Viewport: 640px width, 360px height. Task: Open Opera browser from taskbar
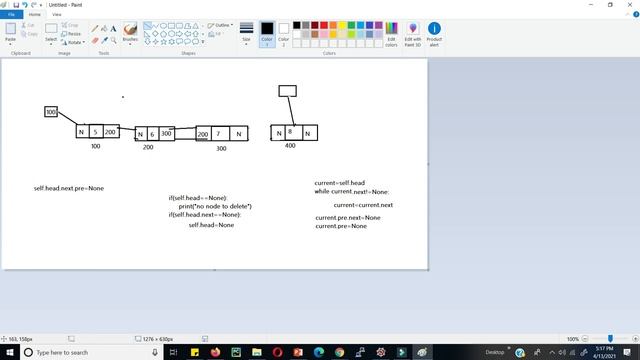pyautogui.click(x=278, y=352)
